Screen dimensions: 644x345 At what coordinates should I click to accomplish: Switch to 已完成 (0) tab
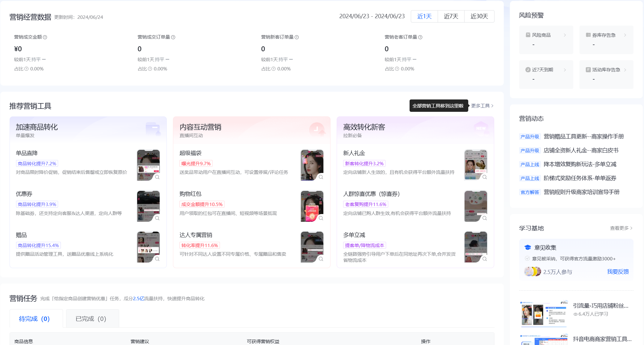(x=91, y=319)
